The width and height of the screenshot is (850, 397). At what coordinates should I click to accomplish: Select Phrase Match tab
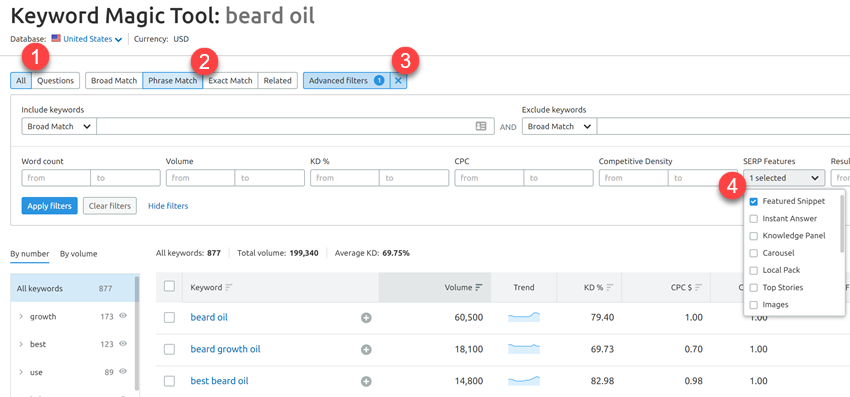point(172,81)
